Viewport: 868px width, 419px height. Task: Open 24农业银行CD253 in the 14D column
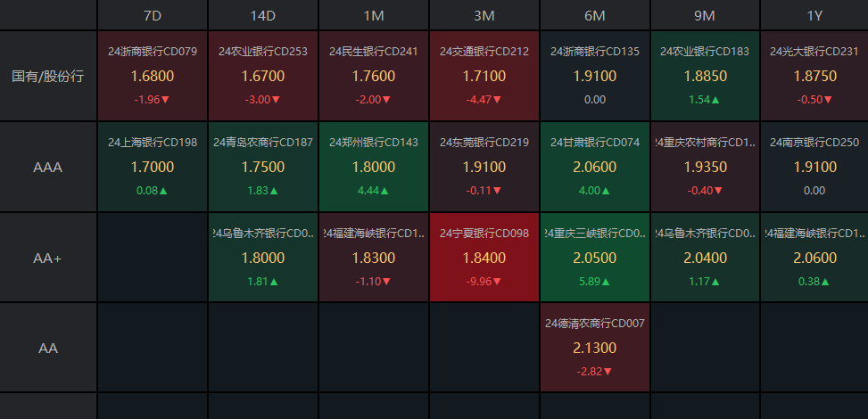[263, 76]
